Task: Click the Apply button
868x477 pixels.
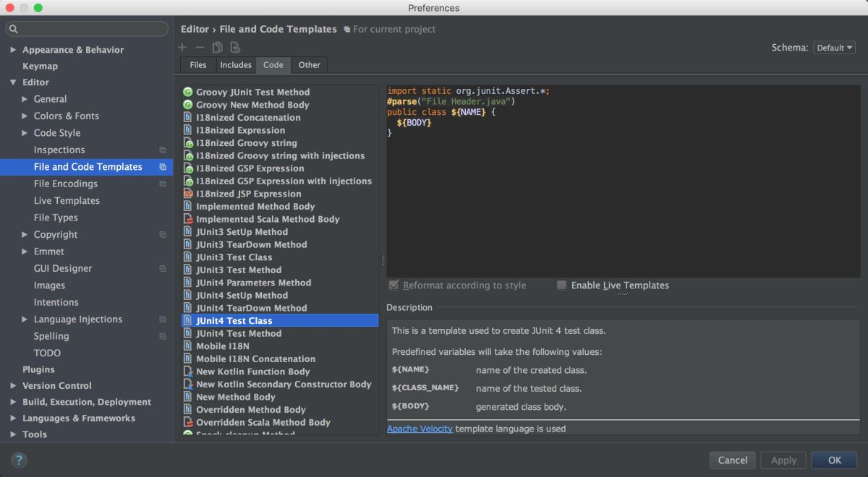Action: click(x=783, y=460)
